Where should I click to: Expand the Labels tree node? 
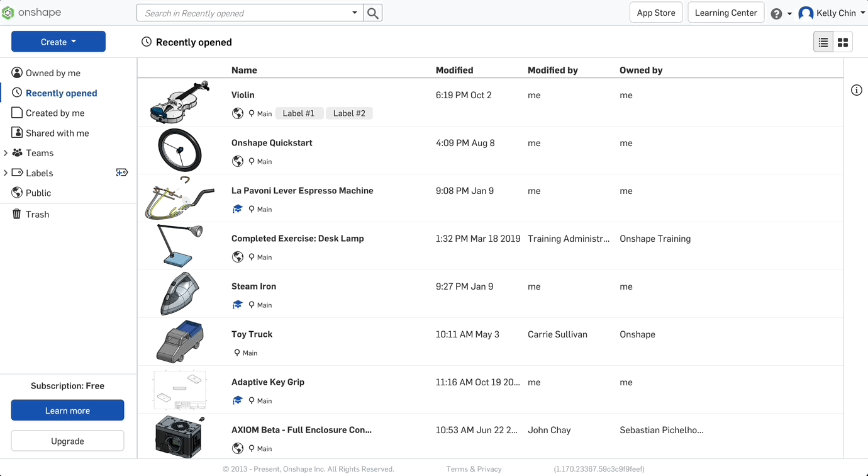(6, 173)
